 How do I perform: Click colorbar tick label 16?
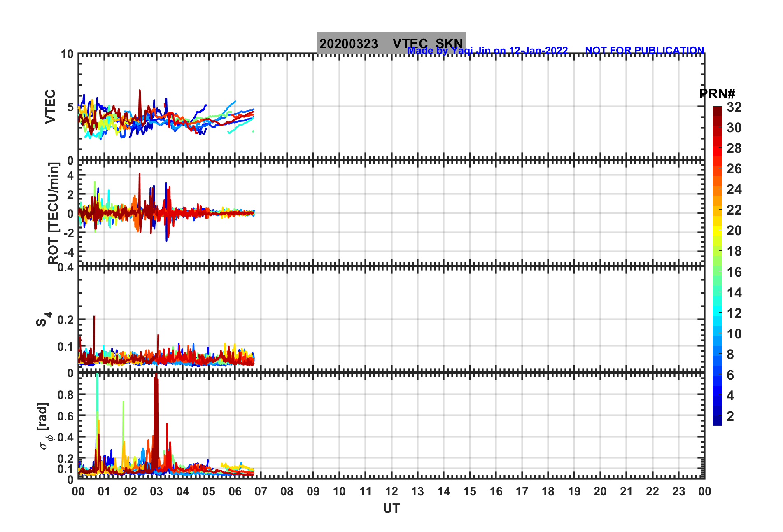tap(734, 272)
